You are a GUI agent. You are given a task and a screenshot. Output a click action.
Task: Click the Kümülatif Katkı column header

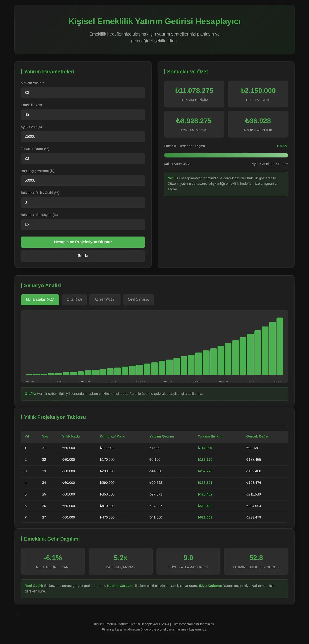point(113,436)
